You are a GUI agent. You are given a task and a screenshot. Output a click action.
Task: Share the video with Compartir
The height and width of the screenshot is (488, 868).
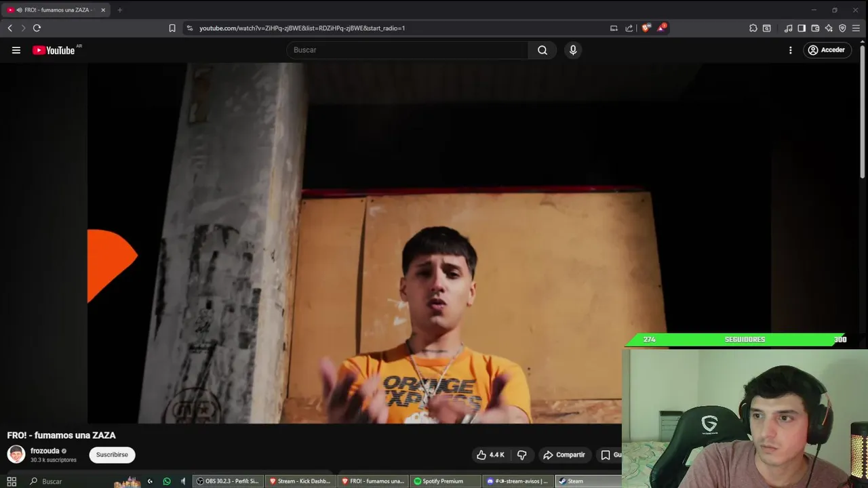(564, 455)
